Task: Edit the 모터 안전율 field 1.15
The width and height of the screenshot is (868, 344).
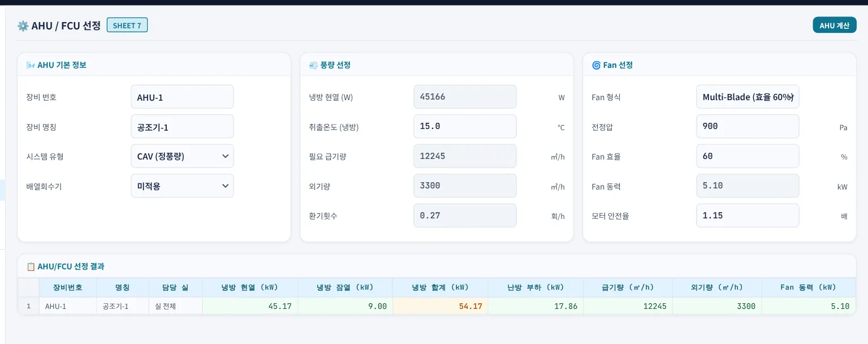Action: [748, 216]
